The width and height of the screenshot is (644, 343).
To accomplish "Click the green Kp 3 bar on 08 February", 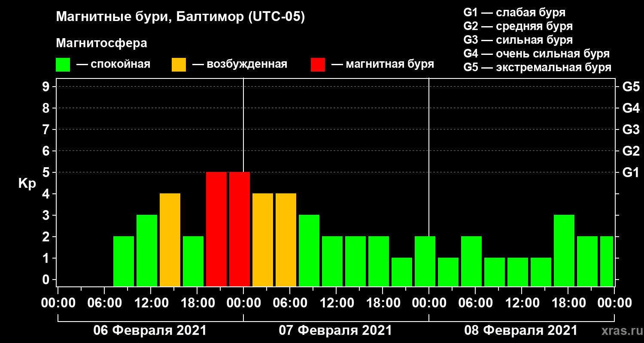I will [x=564, y=250].
